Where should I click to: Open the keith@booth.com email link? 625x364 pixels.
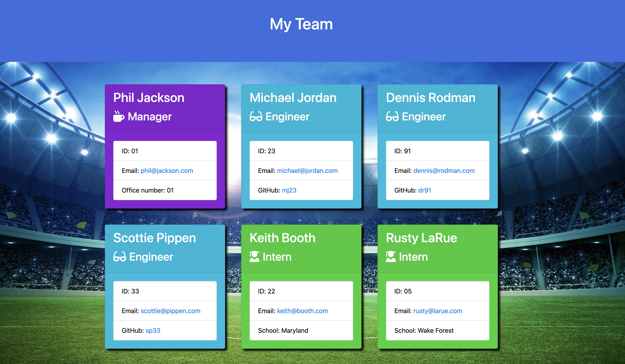302,311
